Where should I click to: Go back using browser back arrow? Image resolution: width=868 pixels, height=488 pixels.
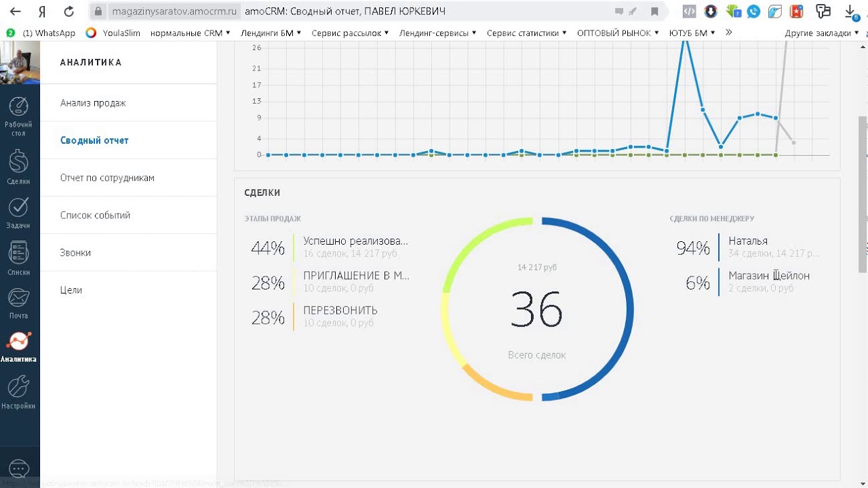tap(15, 12)
